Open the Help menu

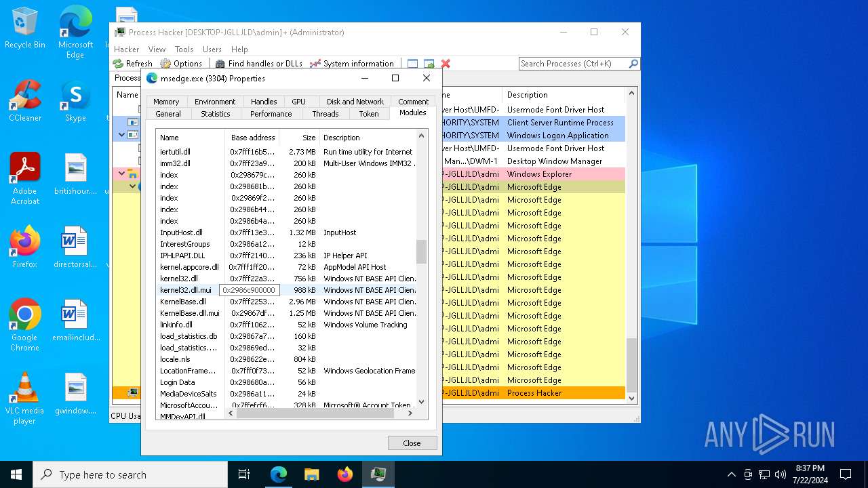coord(239,49)
